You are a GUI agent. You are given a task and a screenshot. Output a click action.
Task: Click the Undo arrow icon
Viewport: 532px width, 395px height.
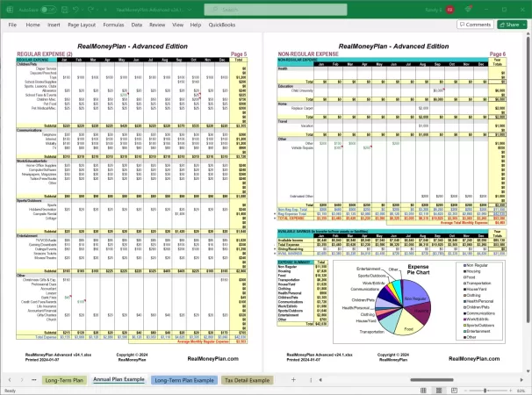pyautogui.click(x=77, y=10)
